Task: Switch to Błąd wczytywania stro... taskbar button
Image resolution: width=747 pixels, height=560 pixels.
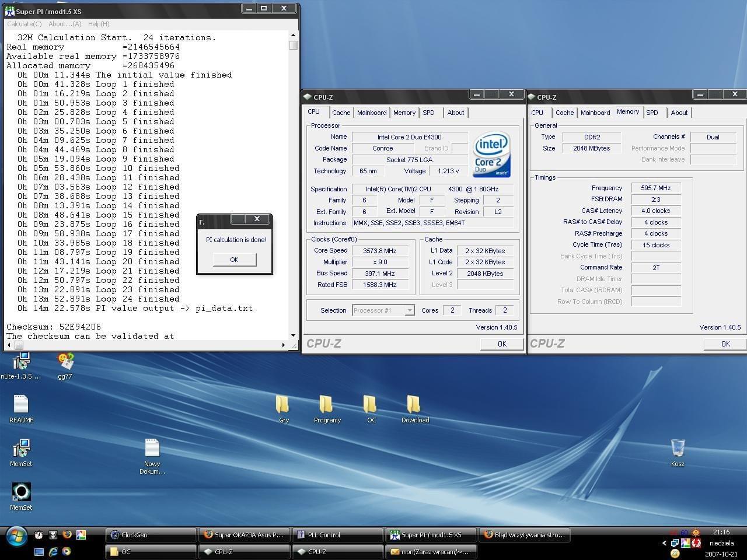Action: tap(524, 535)
